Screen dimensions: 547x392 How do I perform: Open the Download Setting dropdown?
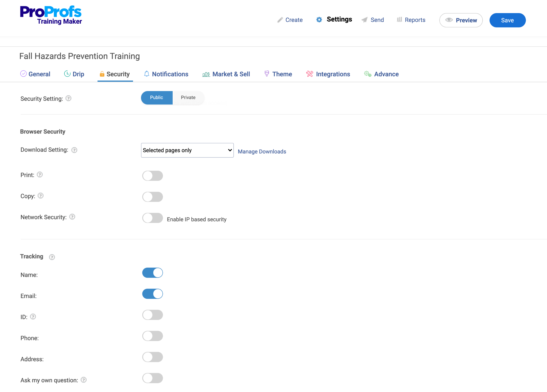(187, 150)
